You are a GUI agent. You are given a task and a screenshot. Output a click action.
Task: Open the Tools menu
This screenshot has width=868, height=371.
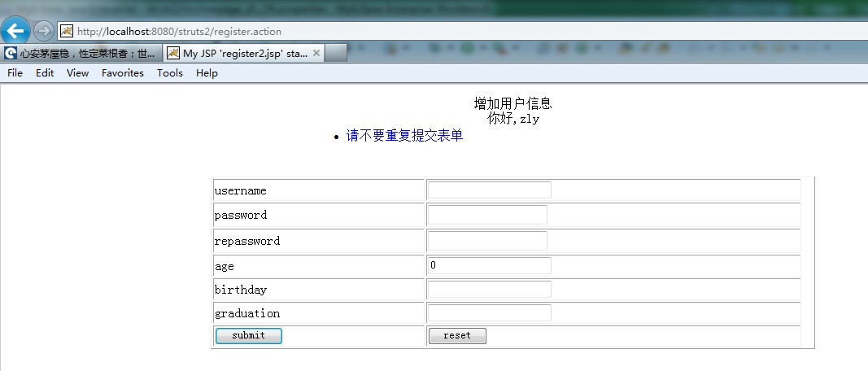[169, 73]
